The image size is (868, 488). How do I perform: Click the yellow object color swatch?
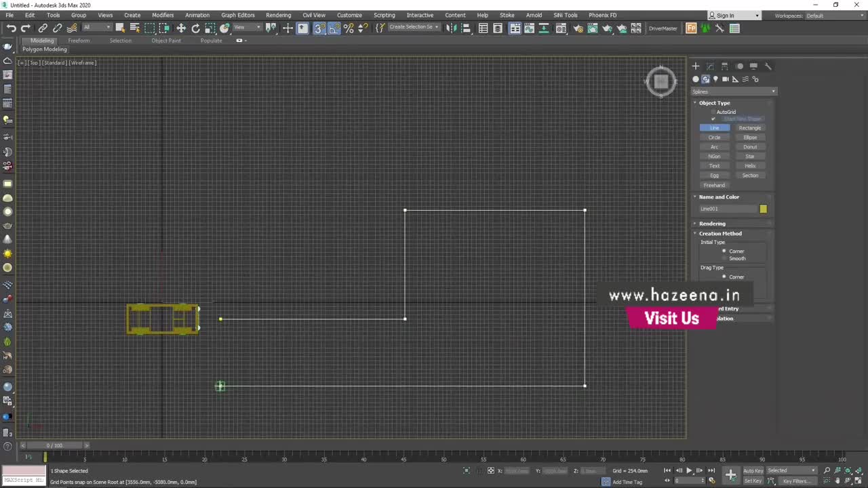pyautogui.click(x=763, y=209)
